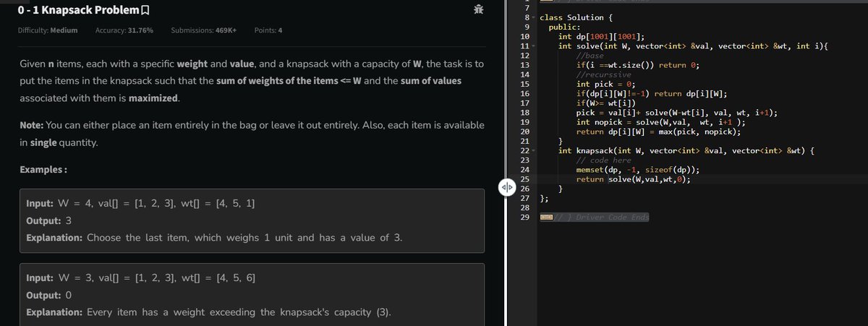Click the 'memset(dp, -1, sizeof(dp));' line

pyautogui.click(x=638, y=170)
